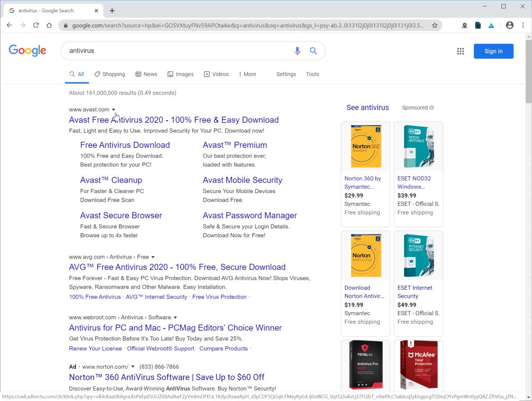
Task: Click the blue triangle extension icon
Action: coord(491,26)
